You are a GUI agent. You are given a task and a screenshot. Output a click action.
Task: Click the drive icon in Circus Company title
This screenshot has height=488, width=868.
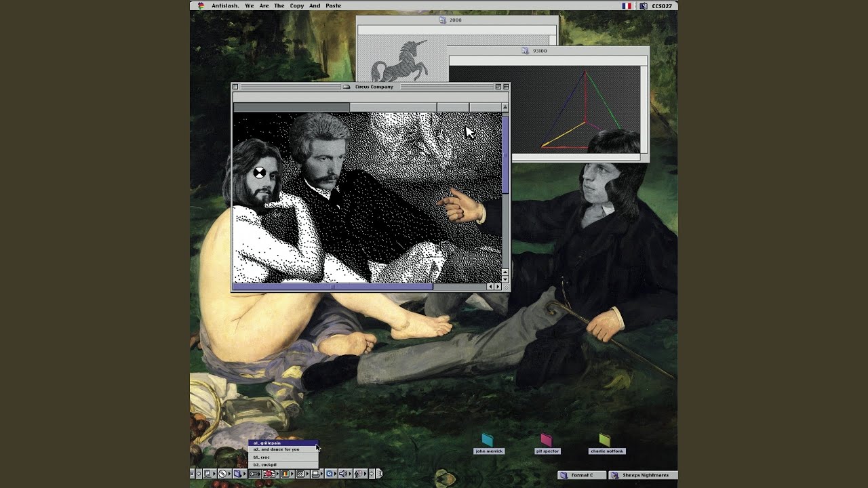tap(347, 87)
